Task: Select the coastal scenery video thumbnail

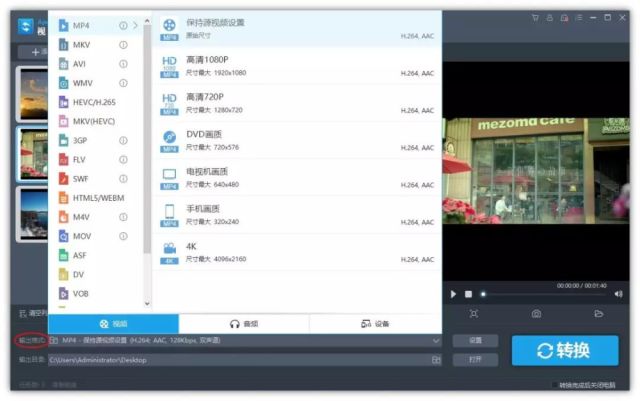Action: pos(33,214)
